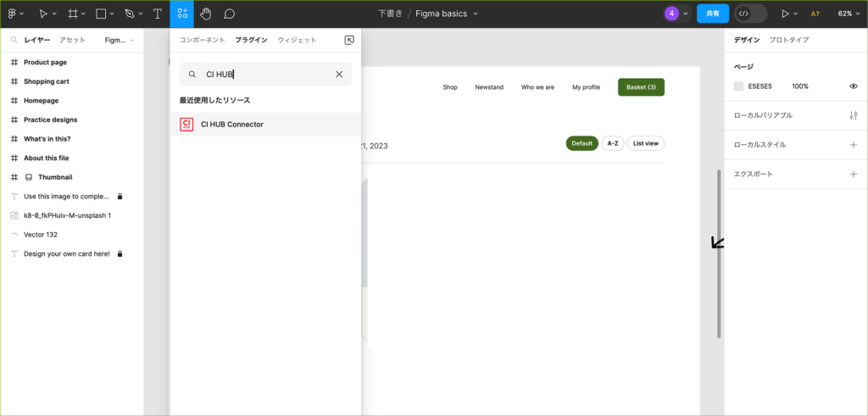This screenshot has width=868, height=416.
Task: Open presentation options dropdown arrow
Action: tap(796, 14)
